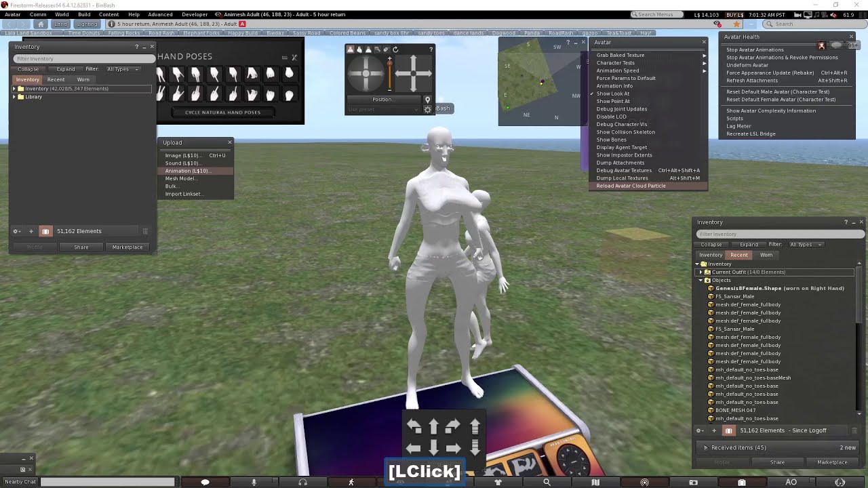This screenshot has width=868, height=488.
Task: Click the AO animation overrider toolbar button
Action: [x=791, y=482]
